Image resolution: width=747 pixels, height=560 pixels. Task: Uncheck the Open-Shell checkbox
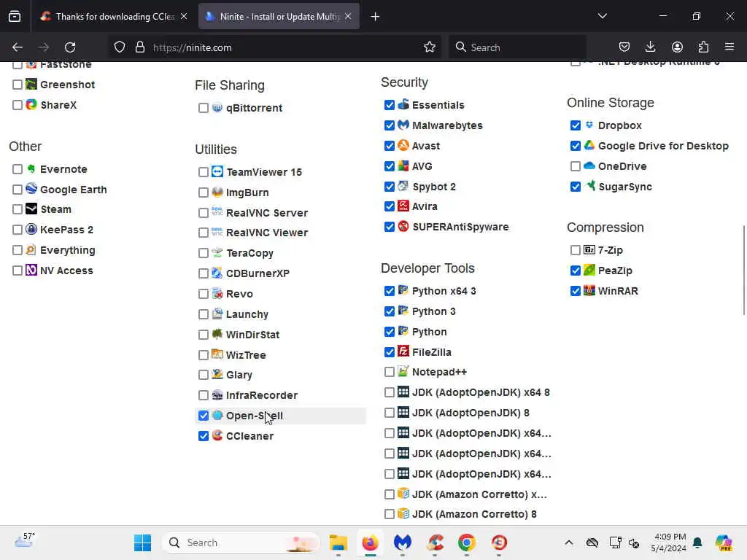click(204, 416)
